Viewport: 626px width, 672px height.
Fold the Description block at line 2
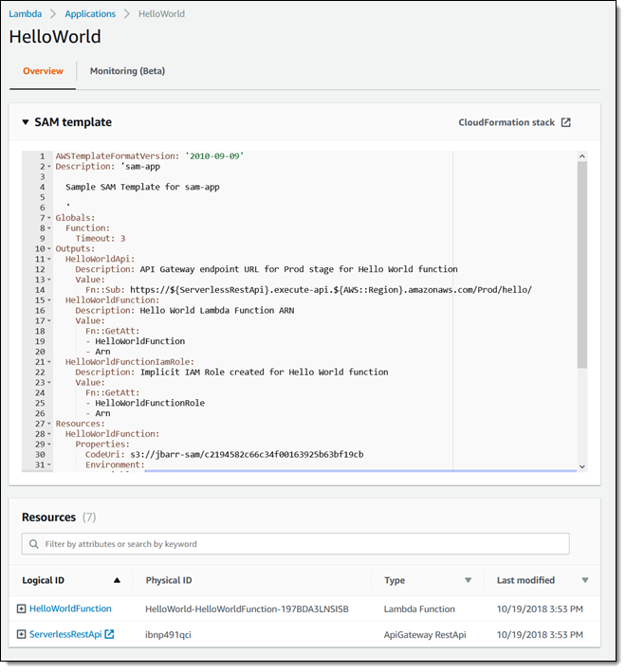click(49, 167)
